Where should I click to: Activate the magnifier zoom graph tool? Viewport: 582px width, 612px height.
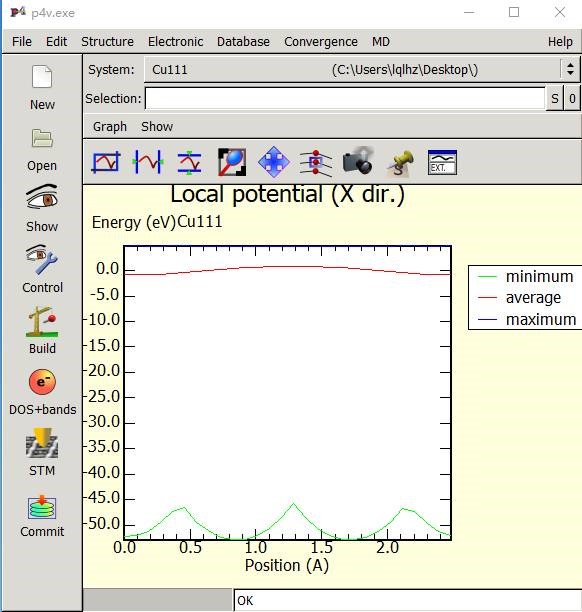(x=232, y=162)
